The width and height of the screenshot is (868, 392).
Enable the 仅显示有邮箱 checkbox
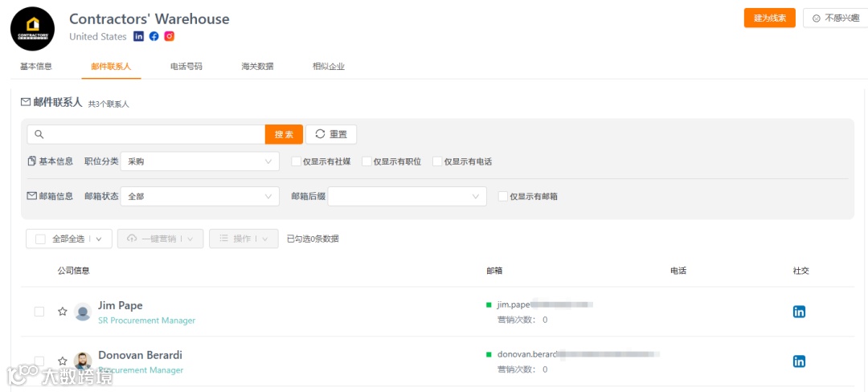click(x=502, y=196)
